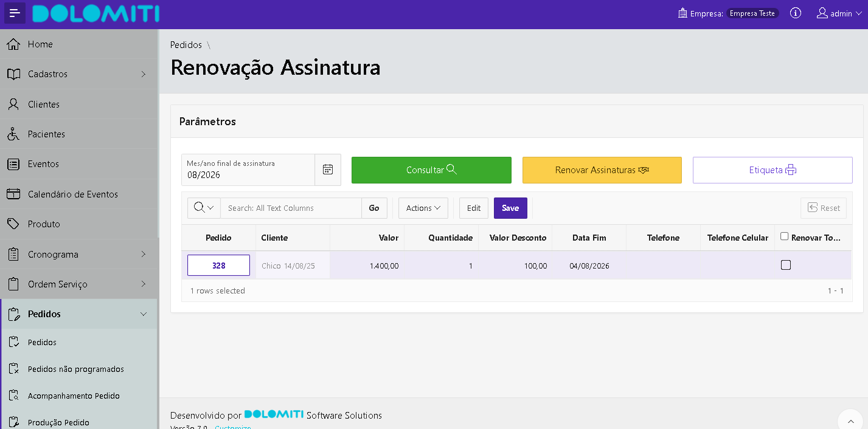Open the calendar date picker icon
Viewport: 868px width, 429px height.
coord(328,170)
